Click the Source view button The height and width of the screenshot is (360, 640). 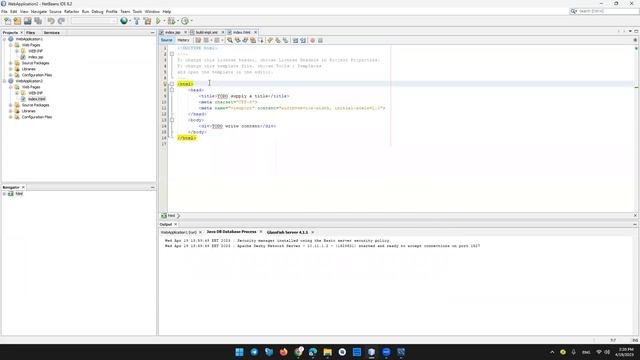coord(167,40)
